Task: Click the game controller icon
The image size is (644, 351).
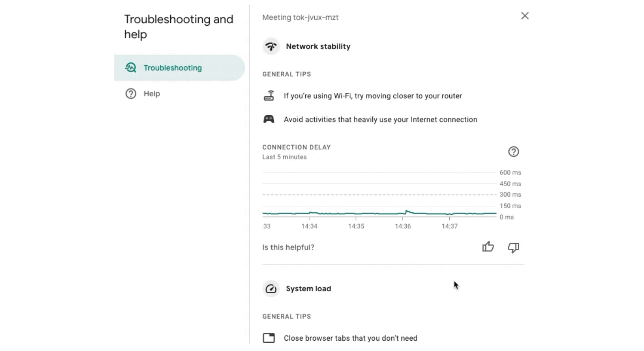Action: click(269, 119)
